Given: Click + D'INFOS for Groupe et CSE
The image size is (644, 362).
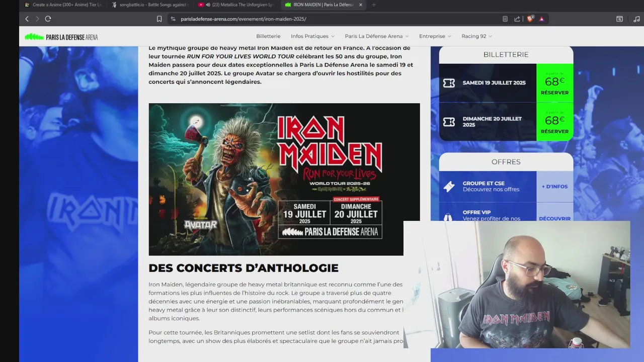Looking at the screenshot, I should (554, 187).
